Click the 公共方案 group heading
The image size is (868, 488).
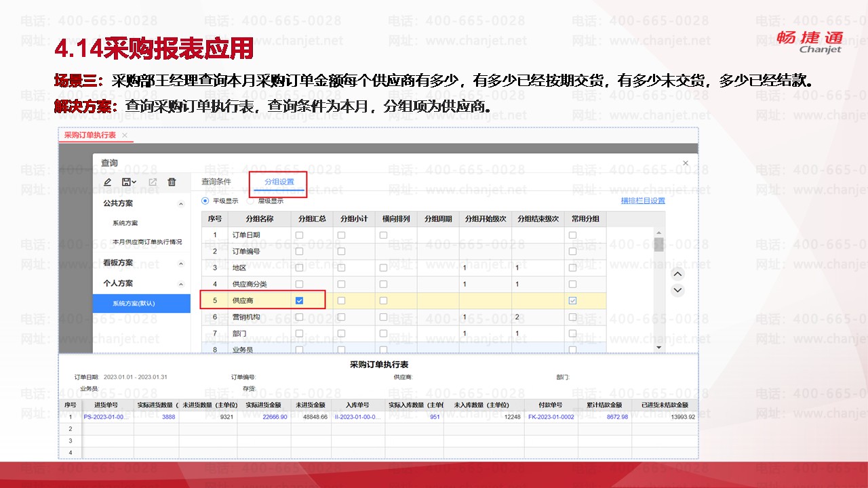pyautogui.click(x=118, y=203)
